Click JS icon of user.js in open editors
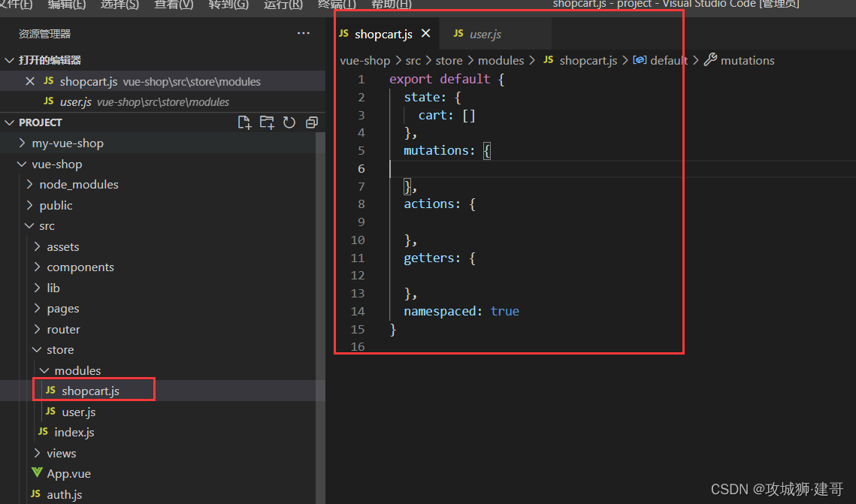Image resolution: width=856 pixels, height=504 pixels. pyautogui.click(x=49, y=101)
